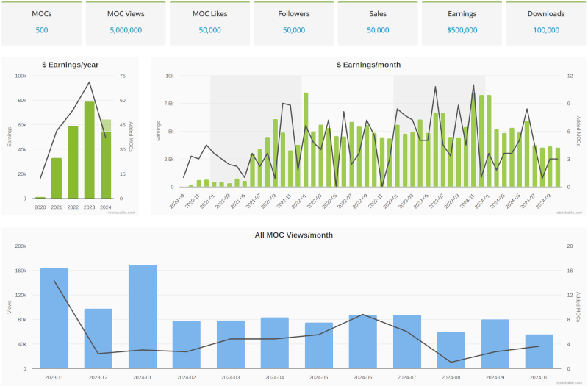Click the Followers stat card
The image size is (588, 389).
point(294,22)
